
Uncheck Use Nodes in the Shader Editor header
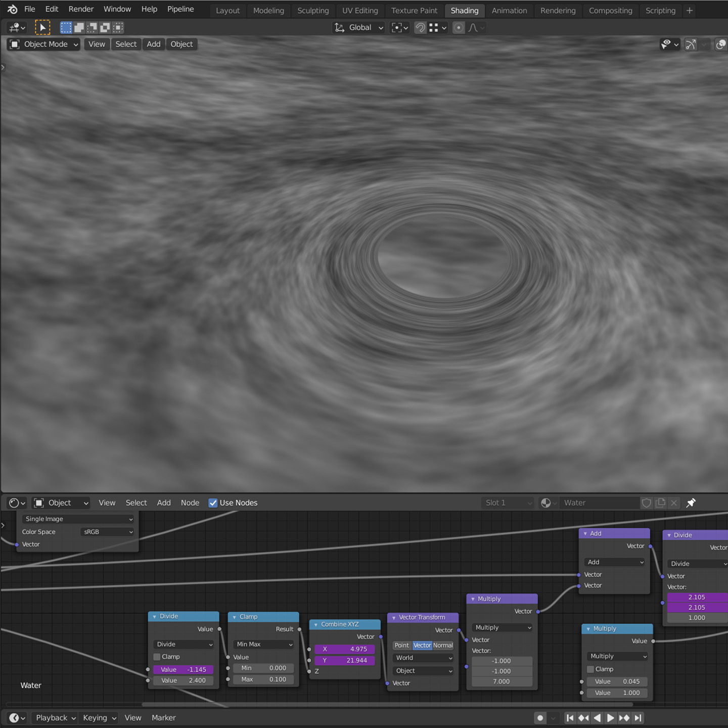213,503
